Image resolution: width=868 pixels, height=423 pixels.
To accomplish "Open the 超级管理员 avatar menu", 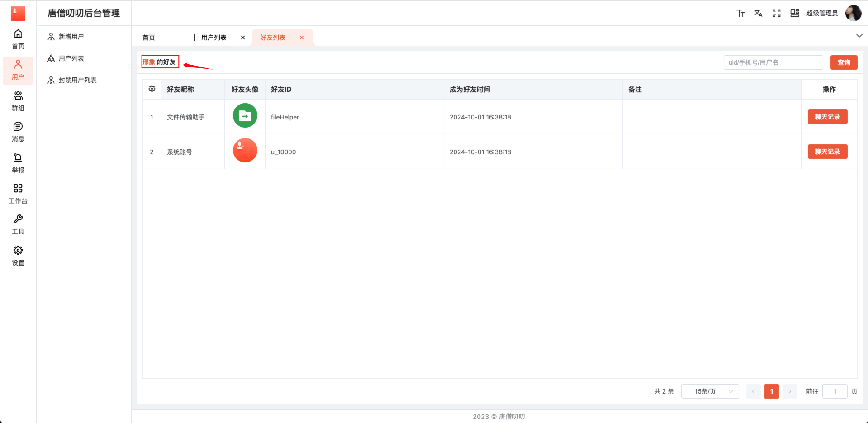I will 853,13.
